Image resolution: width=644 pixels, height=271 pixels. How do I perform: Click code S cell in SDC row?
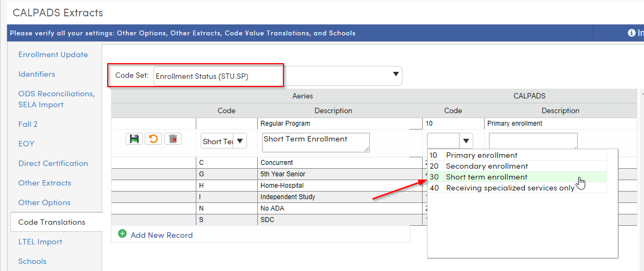pos(227,220)
